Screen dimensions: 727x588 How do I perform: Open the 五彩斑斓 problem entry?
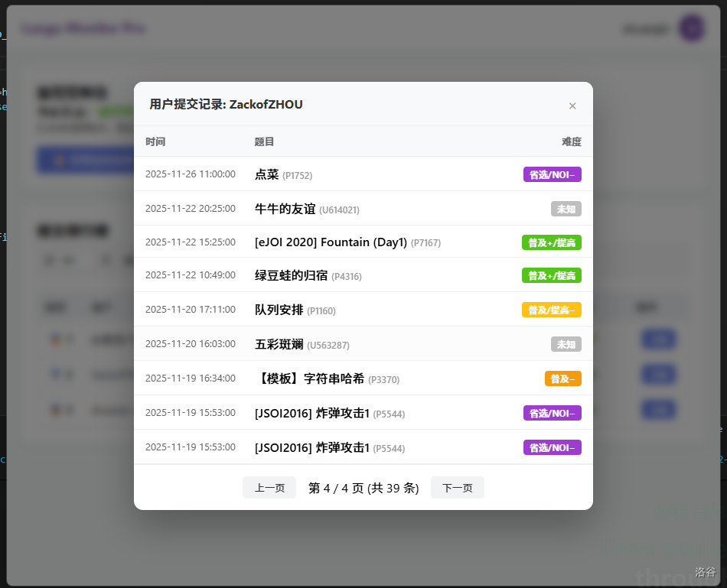coord(279,345)
